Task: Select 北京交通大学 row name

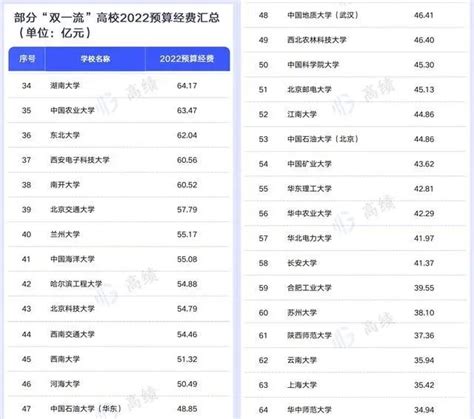Action: tap(72, 210)
